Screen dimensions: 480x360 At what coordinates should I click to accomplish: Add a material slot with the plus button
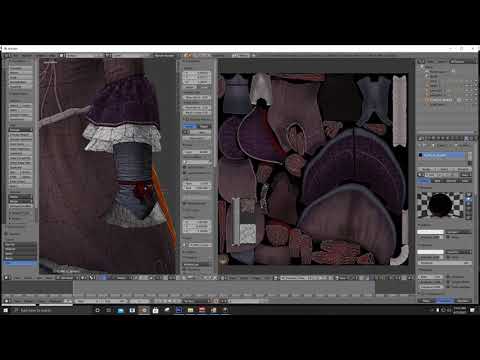469,155
